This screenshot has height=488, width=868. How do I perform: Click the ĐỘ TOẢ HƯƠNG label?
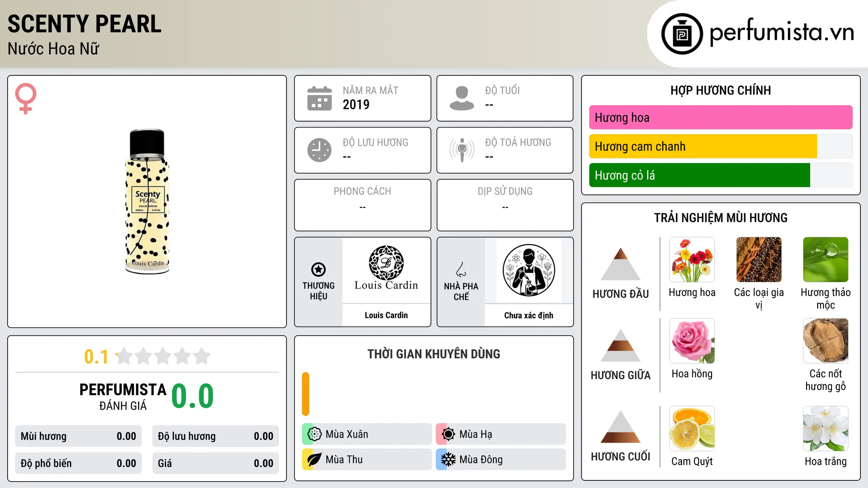click(518, 142)
